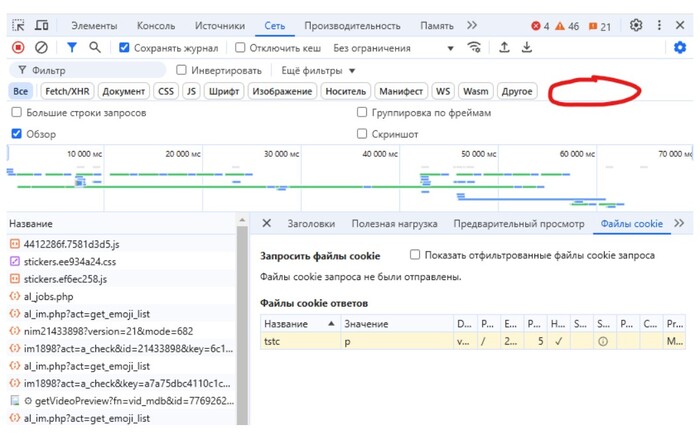
Task: Enable Группировка по фреймам checkbox
Action: (362, 112)
